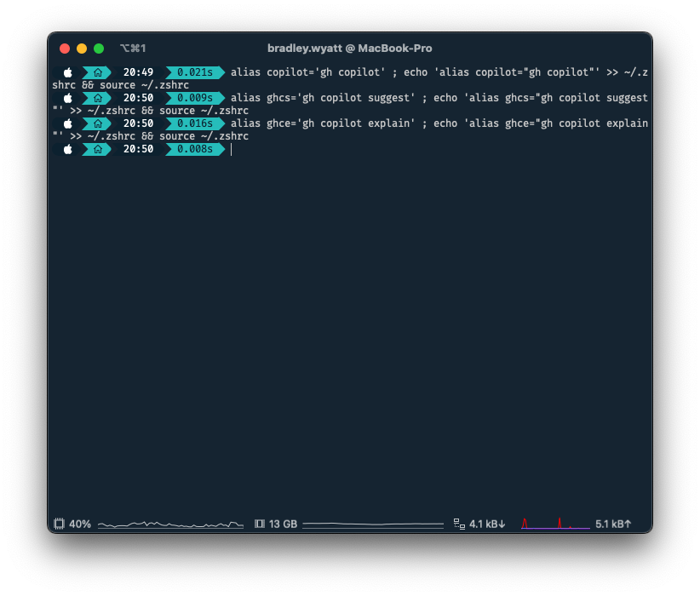This screenshot has height=596, width=700.
Task: Click the home folder icon on the 0.016s prompt
Action: tap(97, 123)
